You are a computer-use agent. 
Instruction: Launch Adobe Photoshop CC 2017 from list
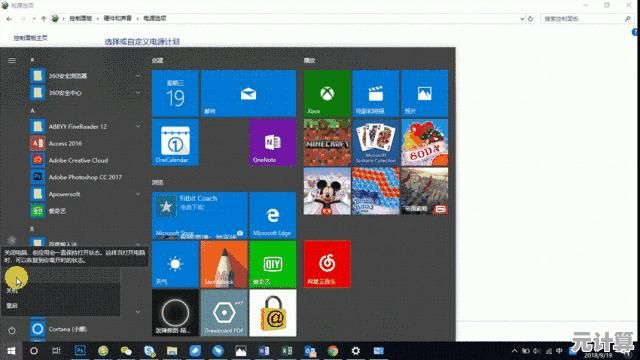pos(86,177)
